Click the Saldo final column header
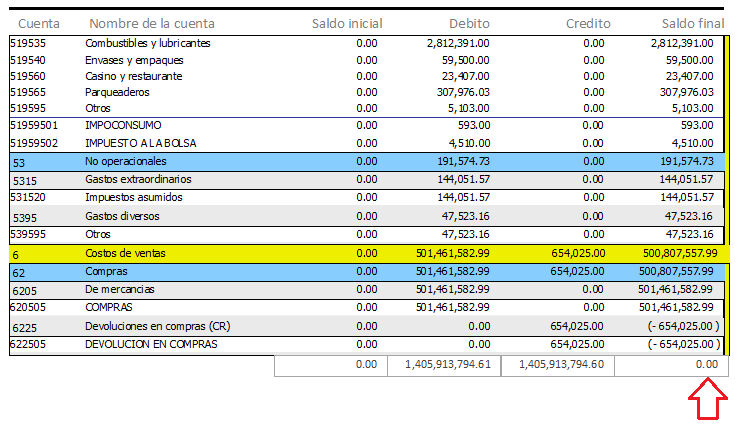The image size is (736, 428). pyautogui.click(x=693, y=23)
